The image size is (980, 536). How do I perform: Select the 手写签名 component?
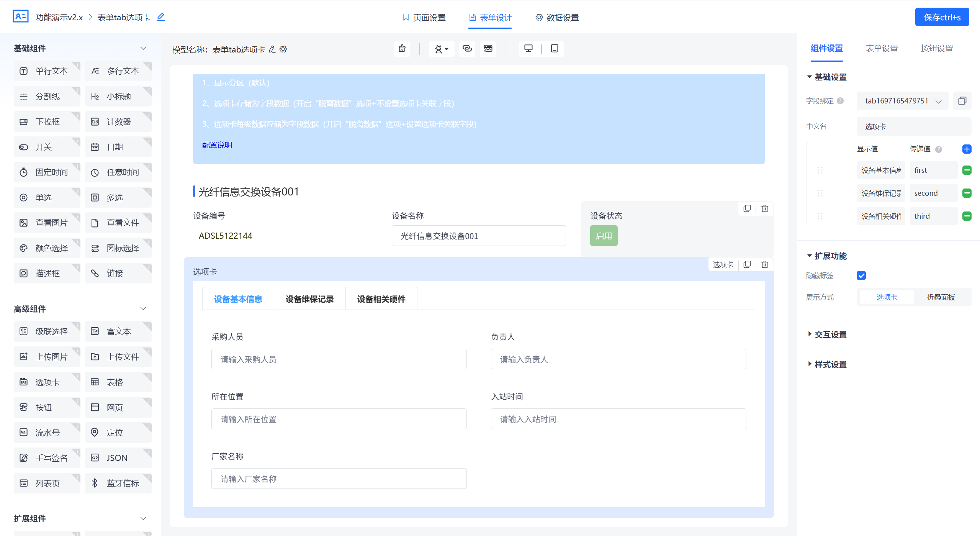[47, 457]
